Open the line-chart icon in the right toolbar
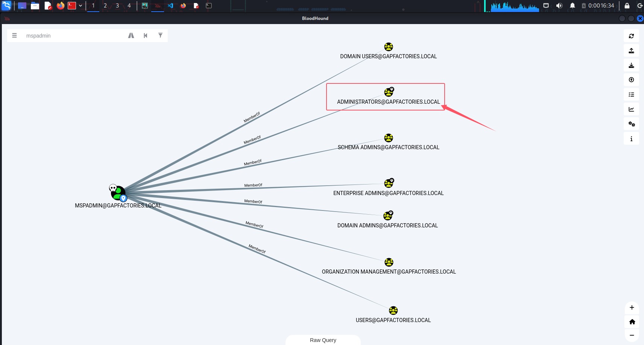Screen dimensions: 644x345 point(631,109)
